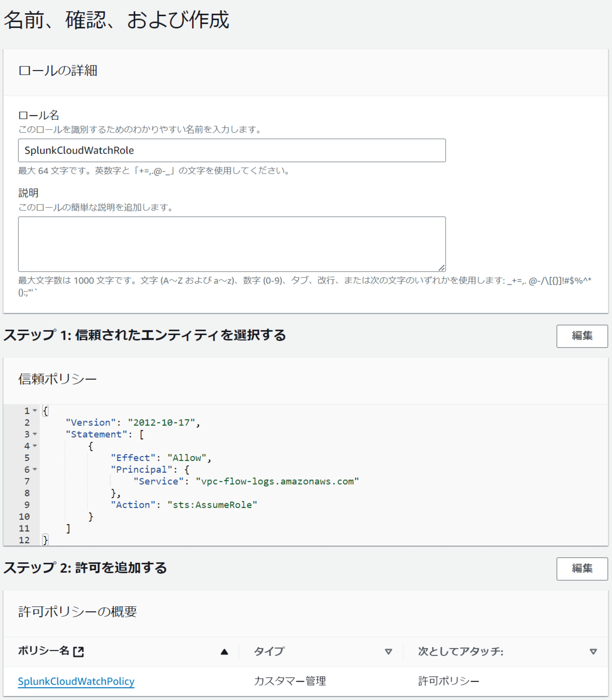This screenshot has width=612, height=700.
Task: Sort by ポリシー名 using ascending arrow
Action: [224, 652]
